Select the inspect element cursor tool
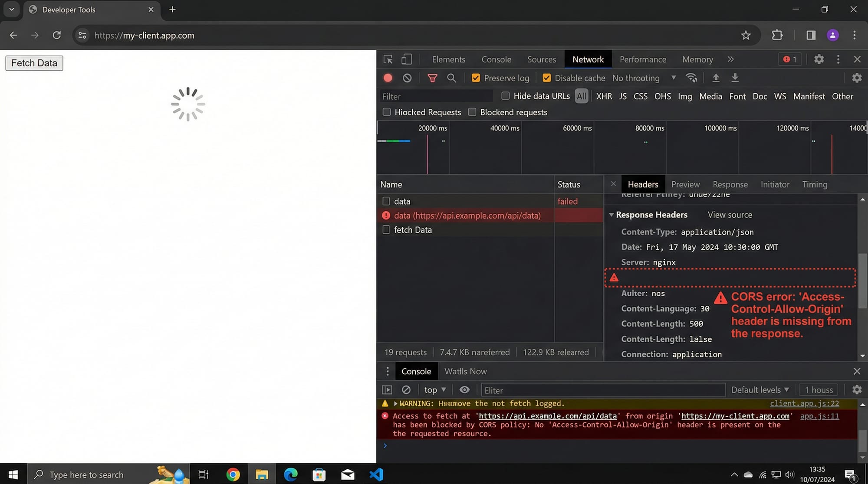This screenshot has width=868, height=484. (x=388, y=59)
